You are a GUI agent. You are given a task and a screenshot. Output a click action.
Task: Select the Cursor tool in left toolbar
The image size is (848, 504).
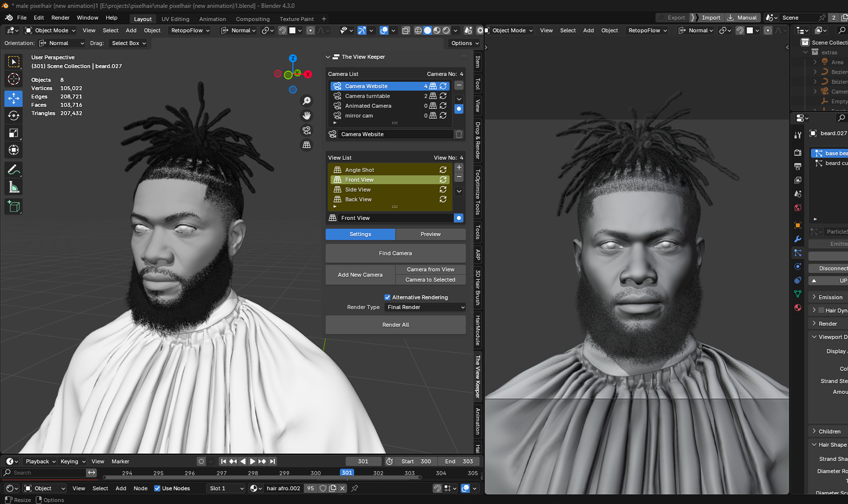[x=14, y=79]
